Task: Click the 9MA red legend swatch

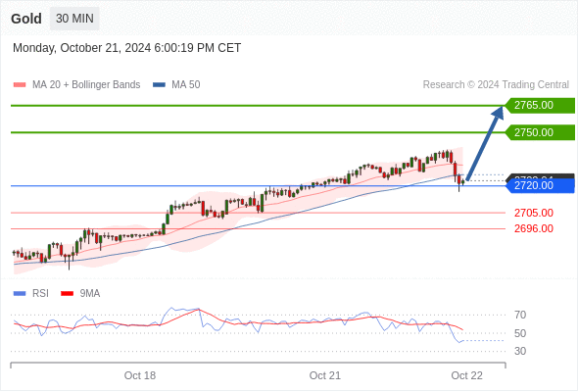Action: [x=67, y=294]
